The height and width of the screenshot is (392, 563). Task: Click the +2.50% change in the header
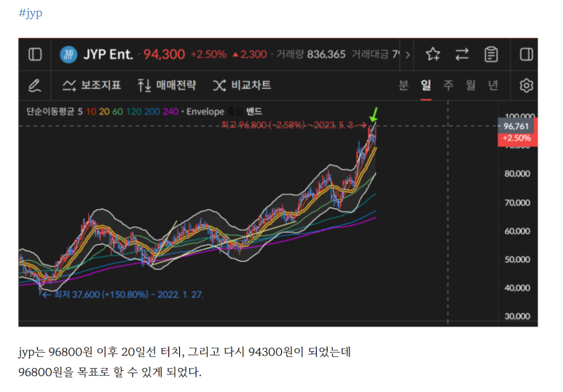pos(208,55)
